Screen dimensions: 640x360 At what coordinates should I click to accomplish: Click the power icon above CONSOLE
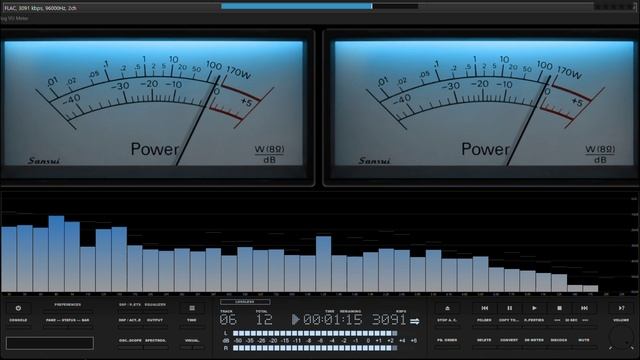[x=18, y=308]
